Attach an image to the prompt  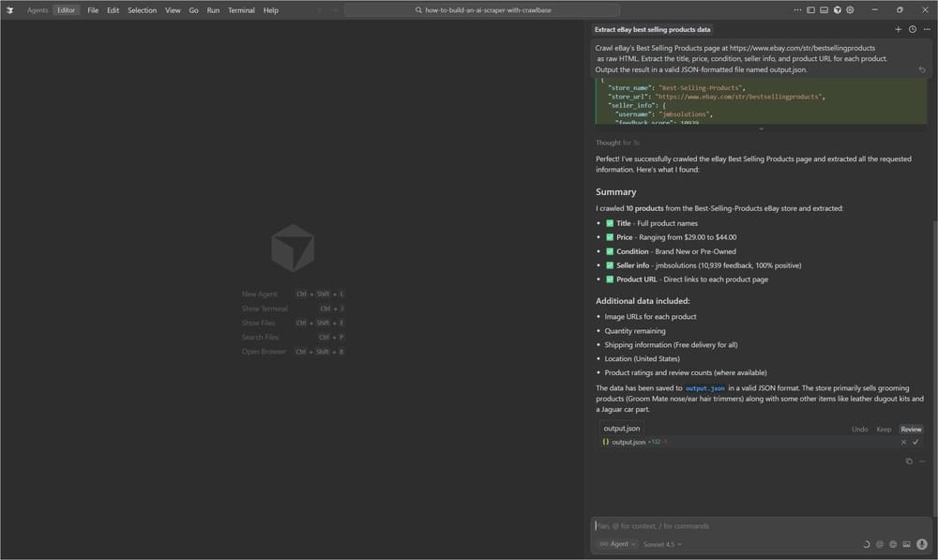point(907,544)
